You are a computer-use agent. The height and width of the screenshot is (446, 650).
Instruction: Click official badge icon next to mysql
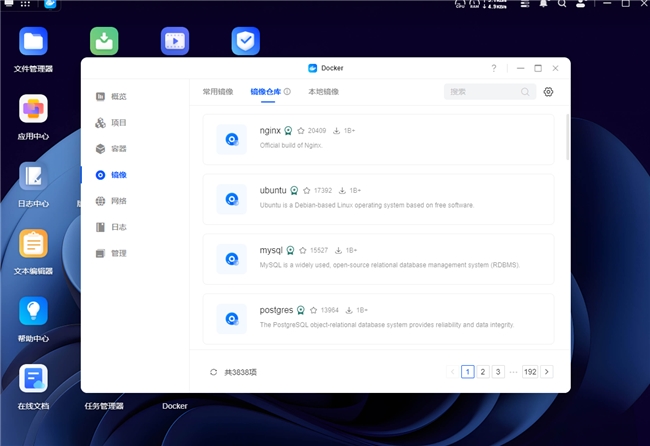[291, 250]
